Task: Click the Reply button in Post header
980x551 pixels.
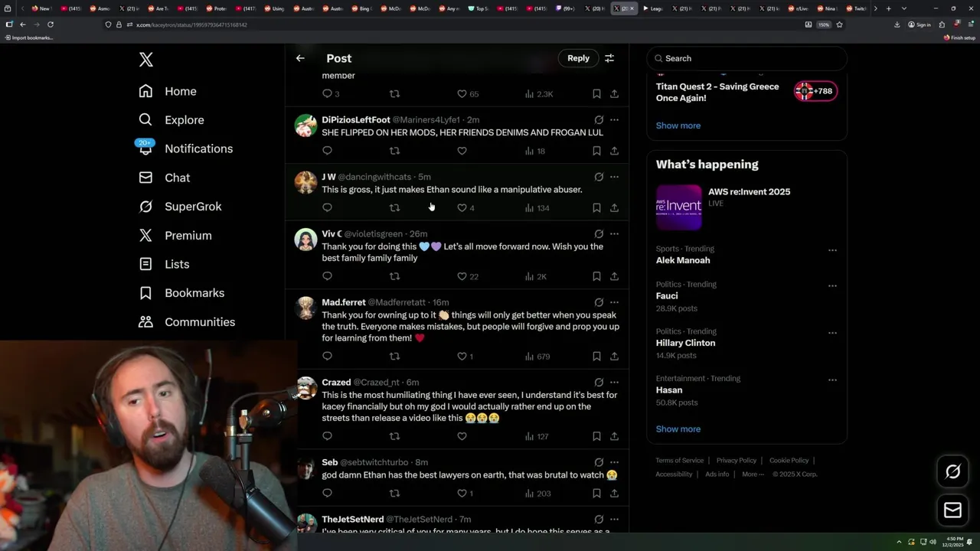Action: point(578,58)
